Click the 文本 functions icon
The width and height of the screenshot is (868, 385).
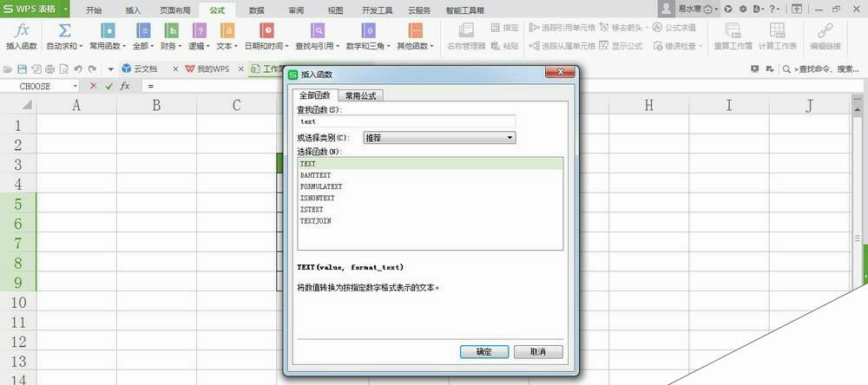point(227,30)
